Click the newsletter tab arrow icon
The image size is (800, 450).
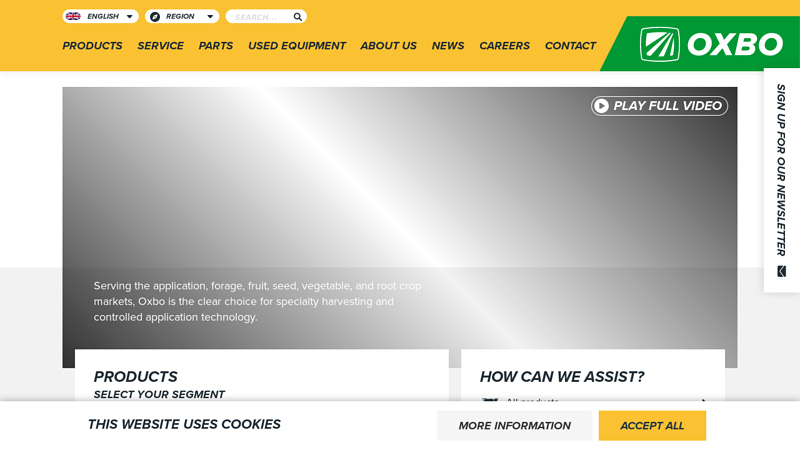click(x=781, y=271)
